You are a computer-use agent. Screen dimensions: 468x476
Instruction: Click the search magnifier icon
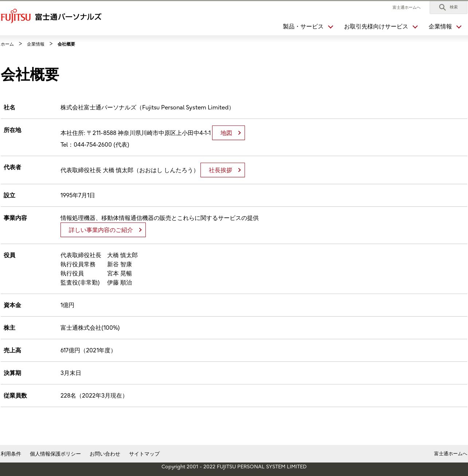click(442, 7)
